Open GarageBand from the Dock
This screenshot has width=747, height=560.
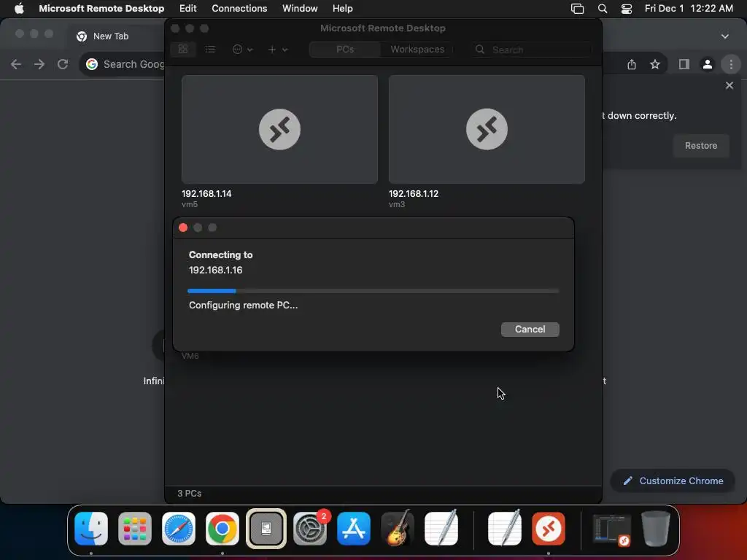coord(398,528)
